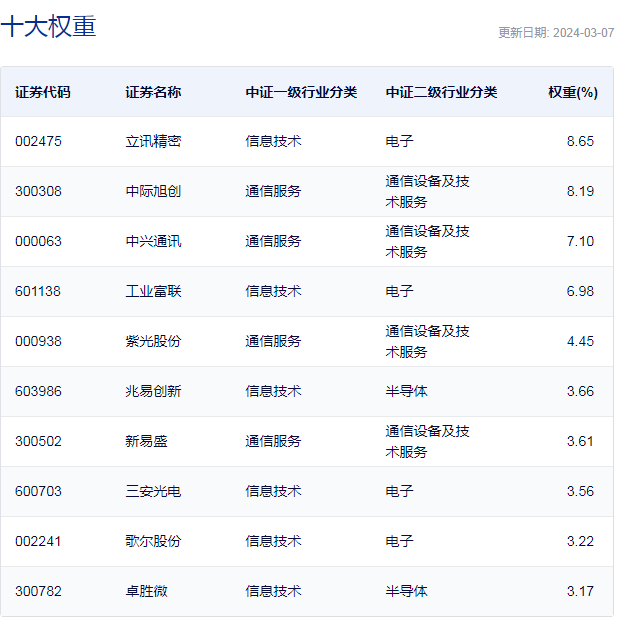The image size is (618, 625).
Task: Click 通信服务 in the 新易盛 row
Action: [273, 441]
